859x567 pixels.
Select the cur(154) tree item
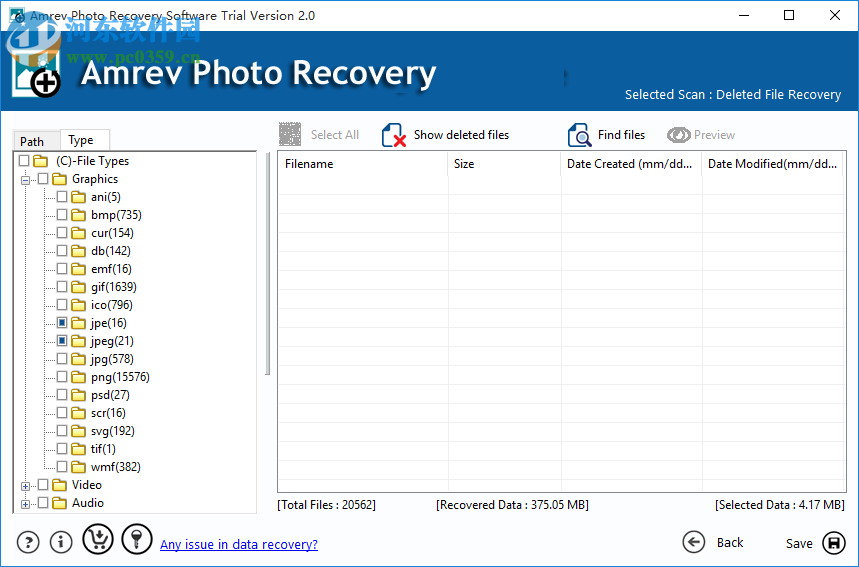pos(112,233)
